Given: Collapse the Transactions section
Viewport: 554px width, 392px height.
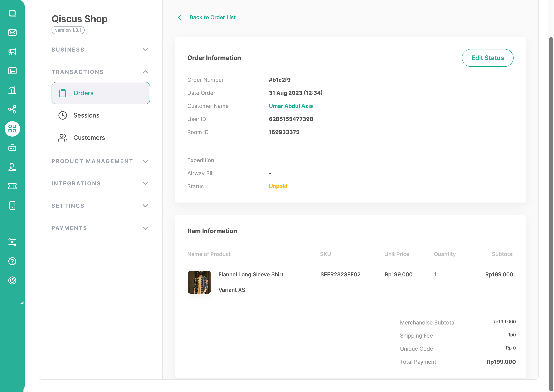Looking at the screenshot, I should (x=100, y=72).
